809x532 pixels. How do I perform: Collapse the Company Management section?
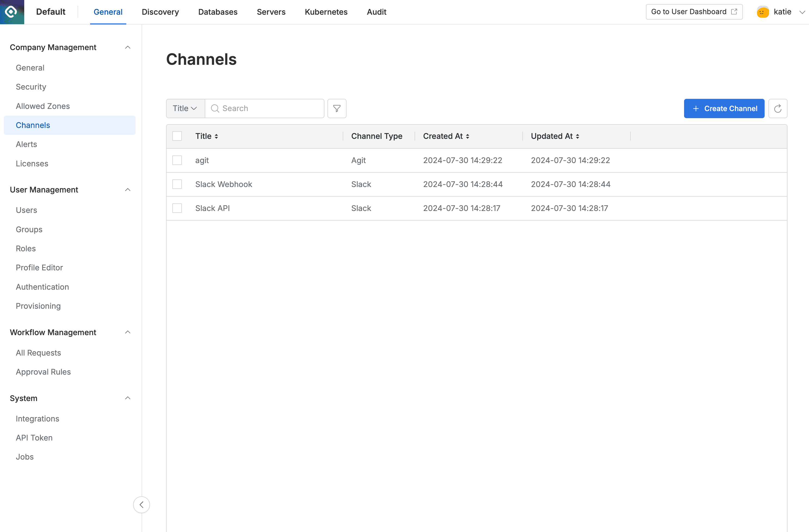tap(127, 47)
